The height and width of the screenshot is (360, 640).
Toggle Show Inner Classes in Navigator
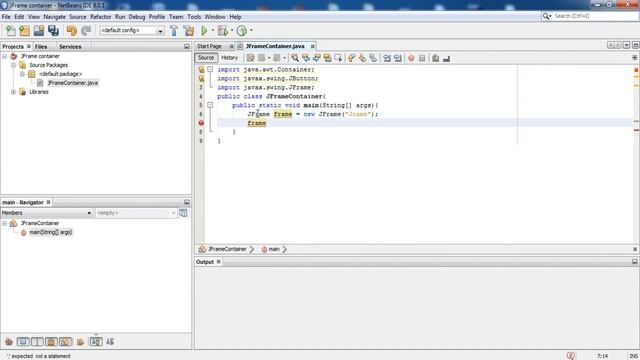coord(65,342)
